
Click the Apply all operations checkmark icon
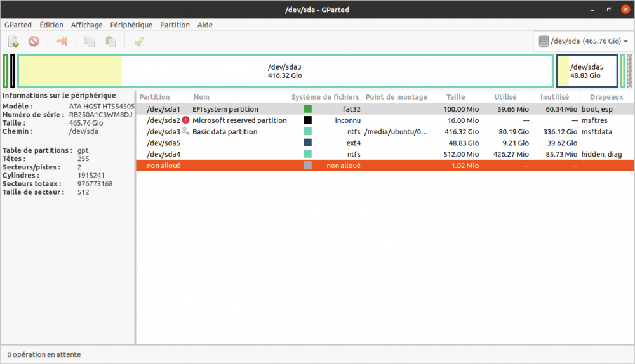[138, 42]
